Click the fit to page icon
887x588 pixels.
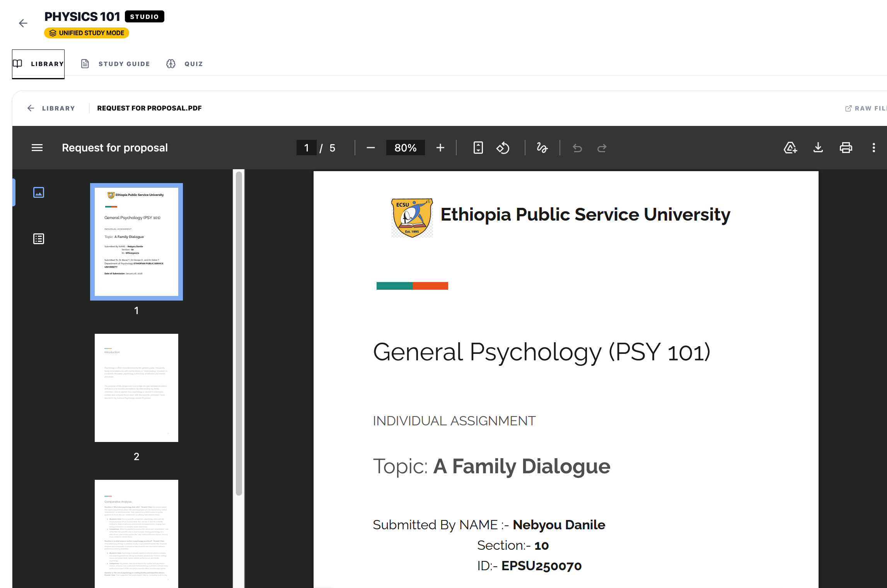coord(478,148)
